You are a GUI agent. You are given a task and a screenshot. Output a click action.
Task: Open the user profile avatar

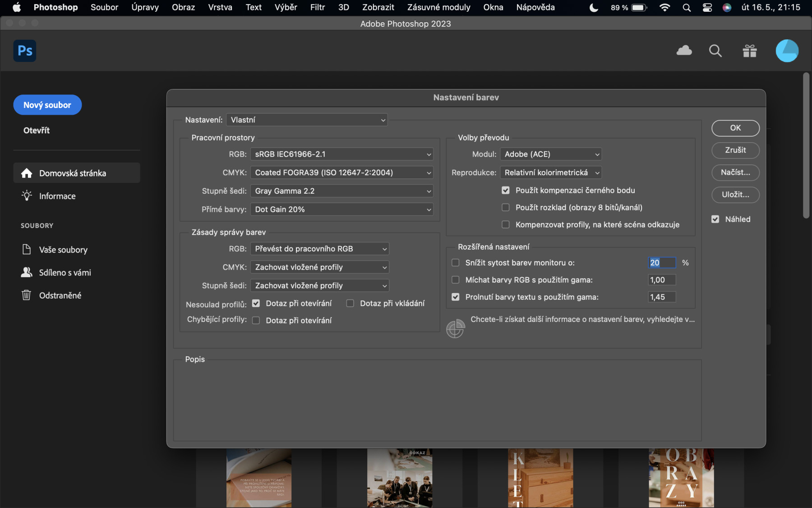coord(787,51)
